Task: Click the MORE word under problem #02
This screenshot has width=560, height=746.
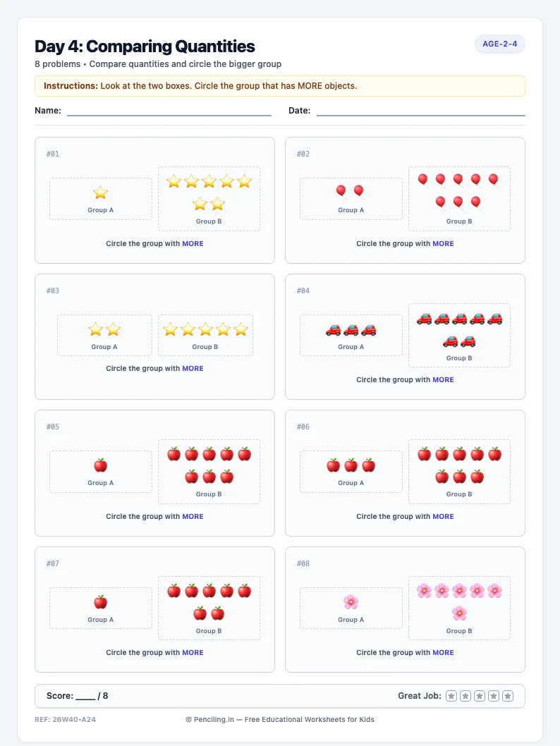Action: [x=443, y=243]
